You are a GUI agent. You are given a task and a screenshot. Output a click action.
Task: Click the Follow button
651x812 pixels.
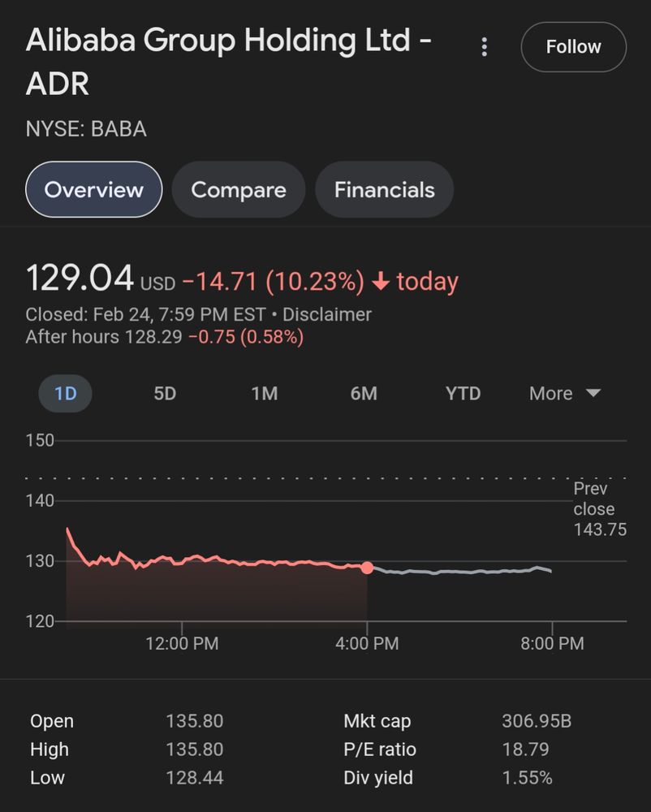point(573,47)
